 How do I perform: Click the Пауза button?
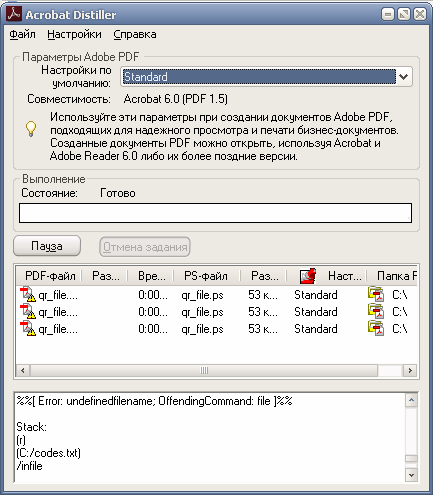[47, 246]
